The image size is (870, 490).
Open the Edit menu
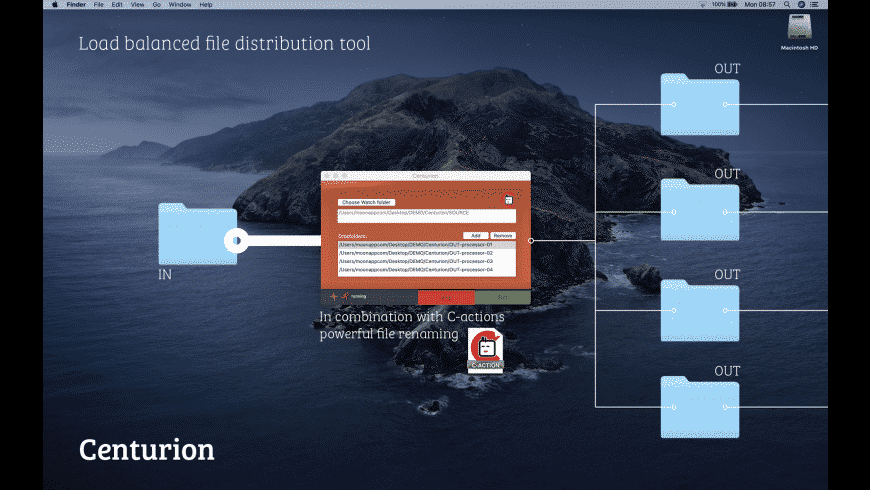click(117, 4)
